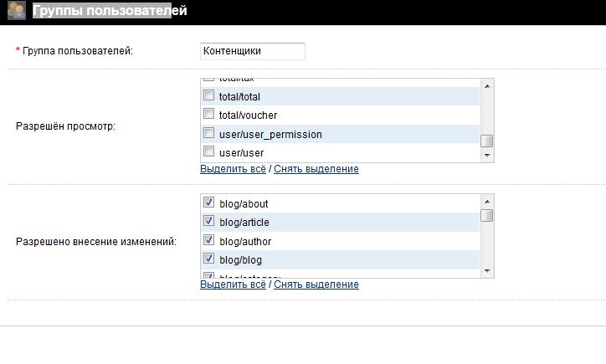
Task: Disable the blog/article modify permission
Action: coord(209,222)
